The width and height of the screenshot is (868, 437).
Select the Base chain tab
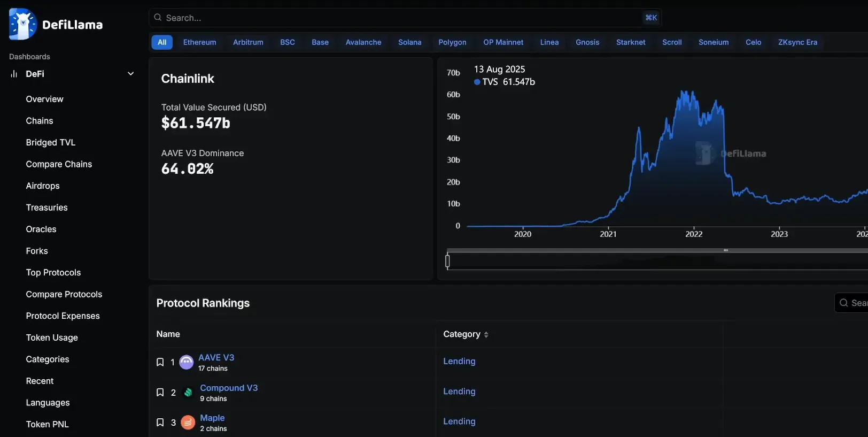tap(320, 42)
